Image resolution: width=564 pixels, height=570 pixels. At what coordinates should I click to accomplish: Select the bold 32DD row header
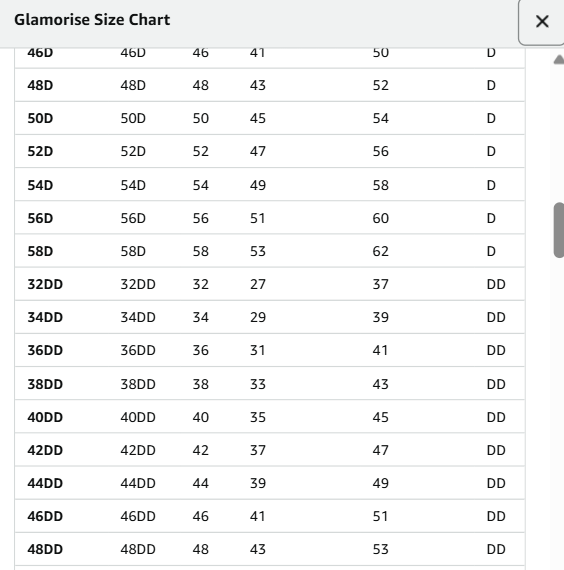(45, 284)
